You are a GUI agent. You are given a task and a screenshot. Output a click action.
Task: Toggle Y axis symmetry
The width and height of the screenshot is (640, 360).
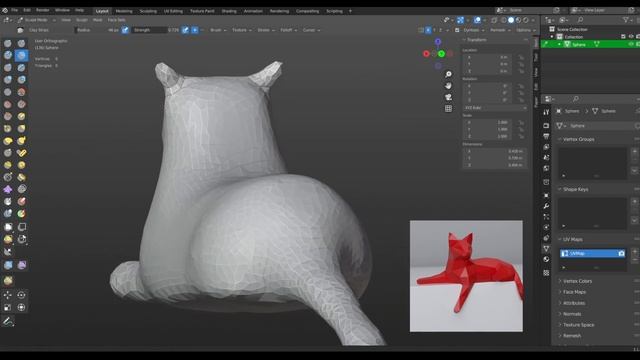tap(434, 30)
